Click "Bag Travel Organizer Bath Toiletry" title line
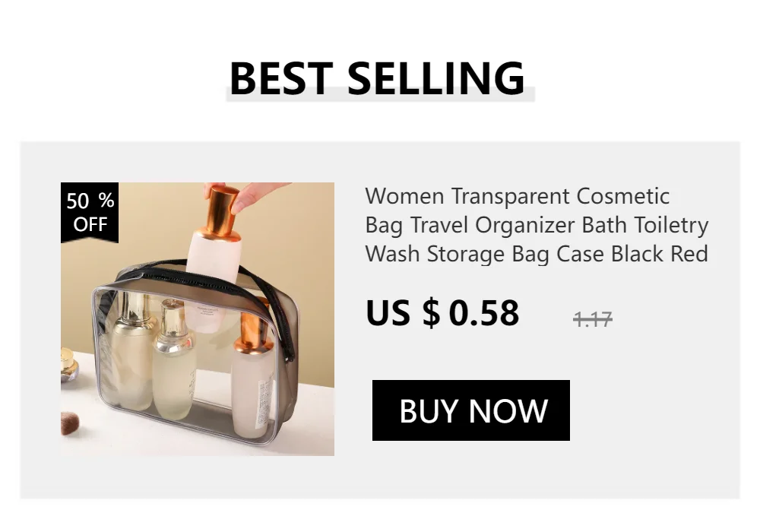This screenshot has height=532, width=760. point(537,226)
